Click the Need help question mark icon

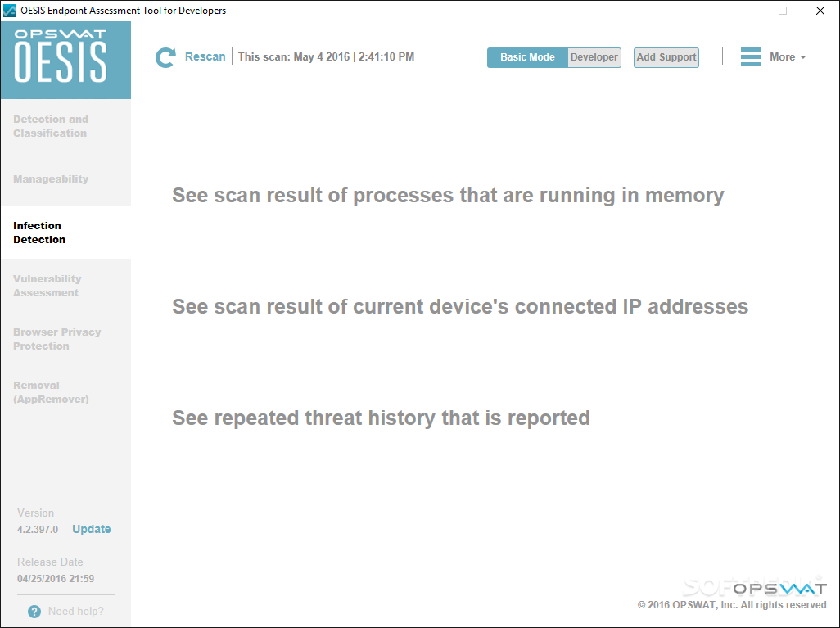click(x=34, y=612)
